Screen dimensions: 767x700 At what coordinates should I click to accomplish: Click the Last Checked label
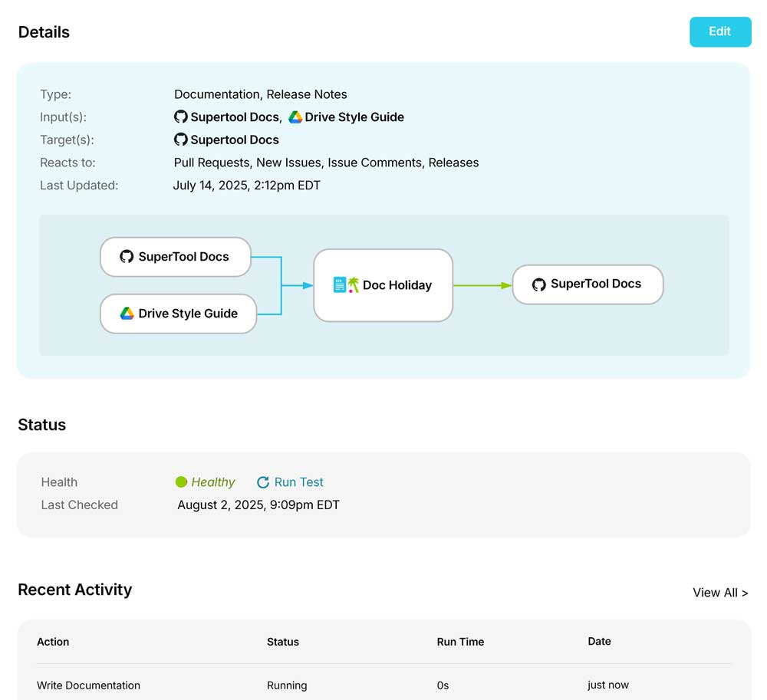pos(79,505)
